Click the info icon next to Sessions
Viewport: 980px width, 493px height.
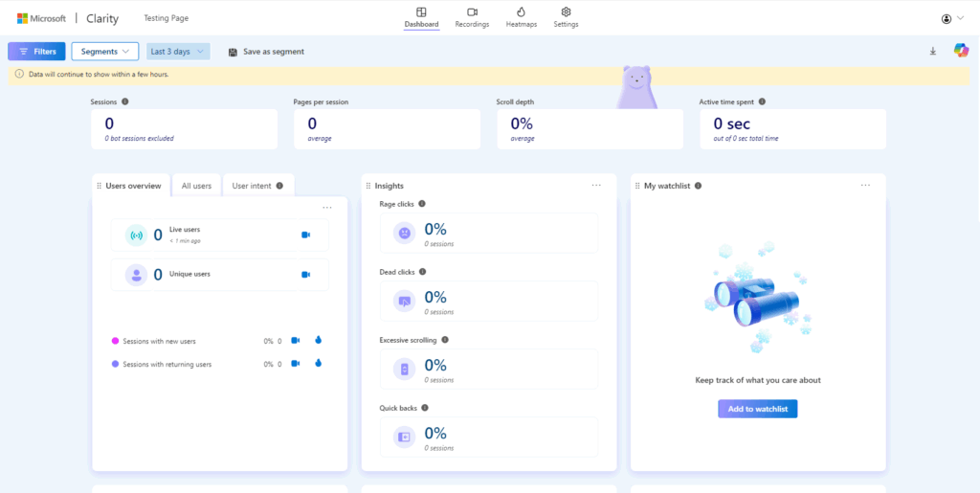point(125,101)
